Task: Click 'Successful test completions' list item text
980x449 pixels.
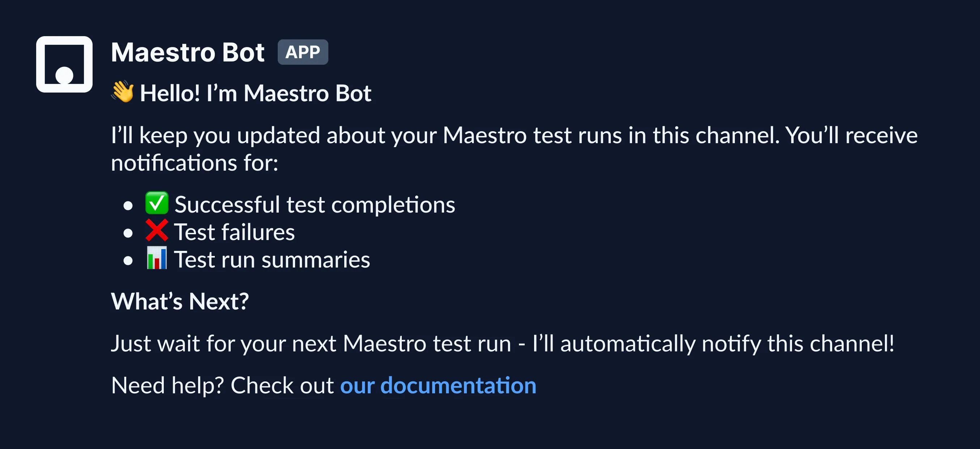Action: [315, 205]
